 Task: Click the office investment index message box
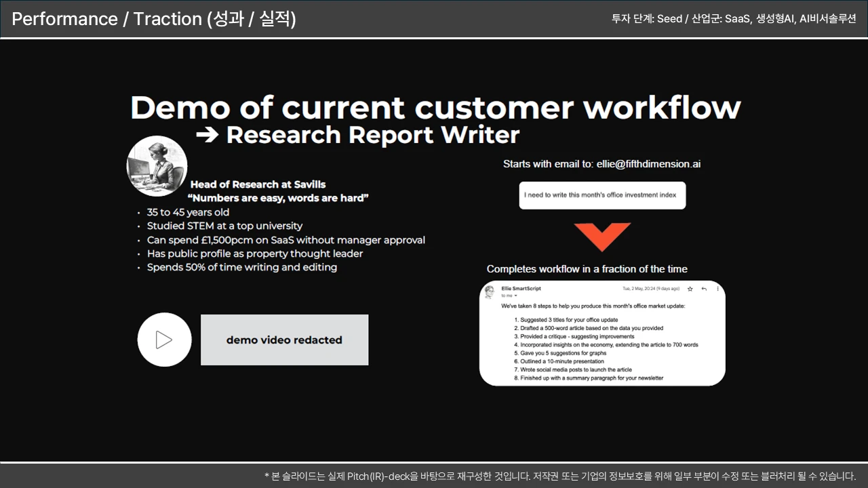pyautogui.click(x=602, y=195)
